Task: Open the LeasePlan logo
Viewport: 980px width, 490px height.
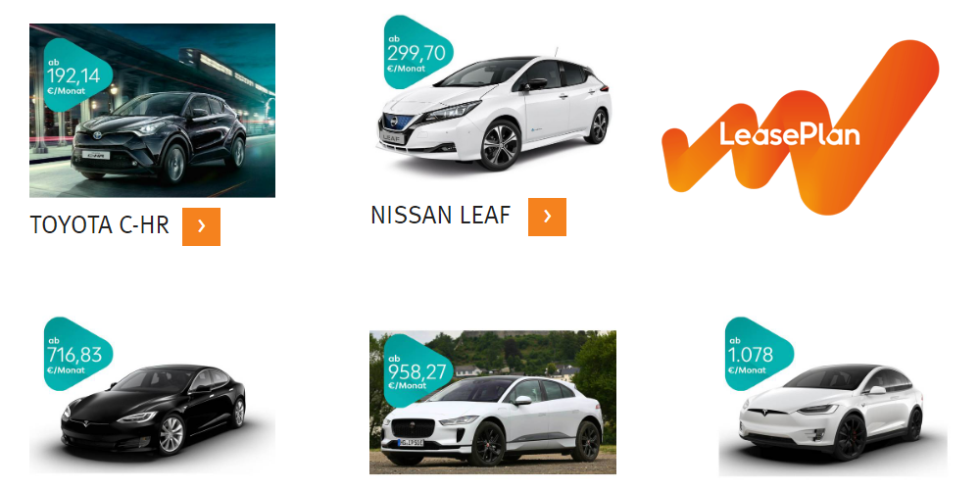Action: click(x=800, y=126)
